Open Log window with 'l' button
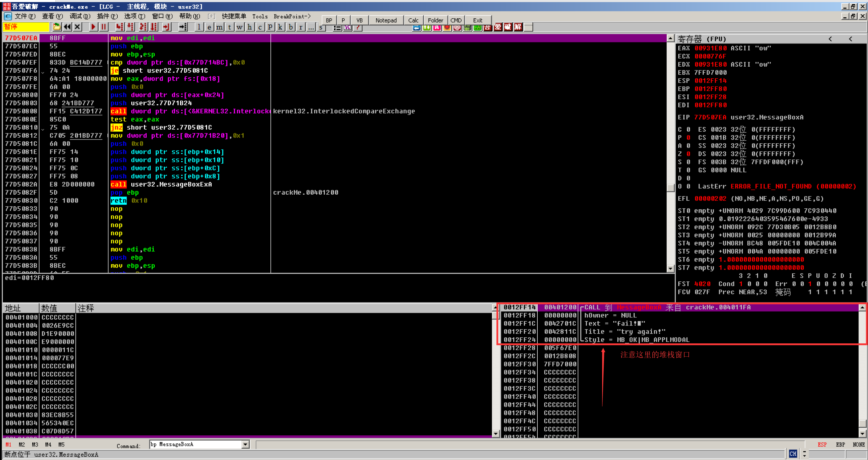 (x=199, y=27)
